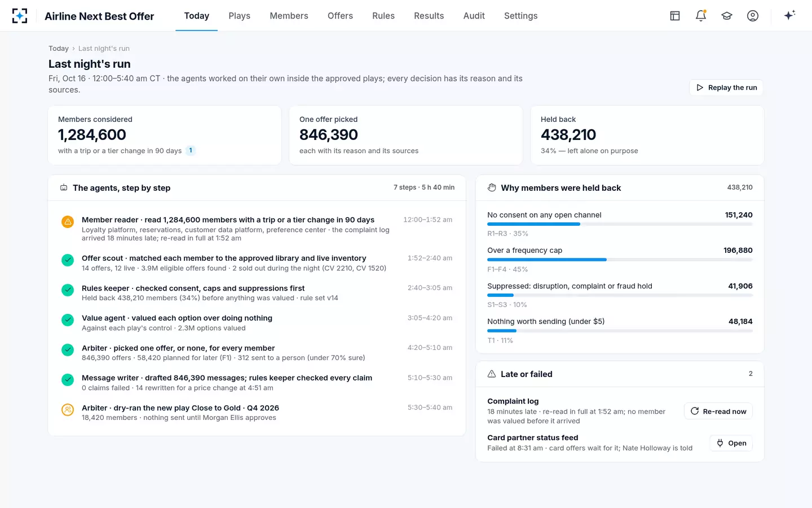
Task: Click the green check beside Value agent step
Action: point(68,320)
